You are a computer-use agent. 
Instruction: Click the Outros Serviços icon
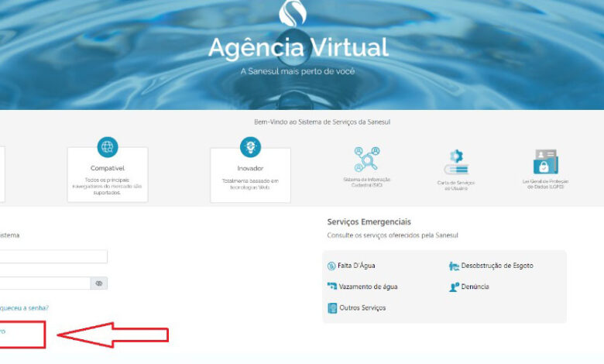click(332, 307)
